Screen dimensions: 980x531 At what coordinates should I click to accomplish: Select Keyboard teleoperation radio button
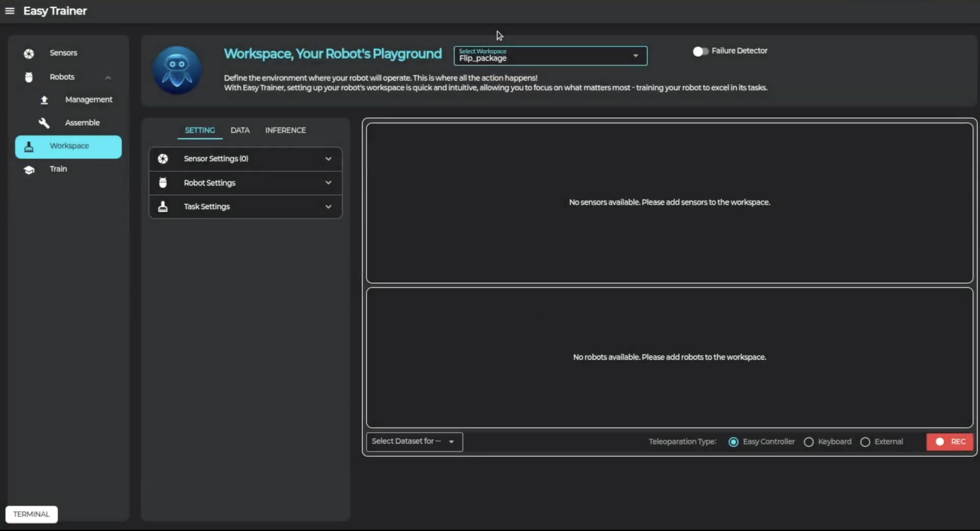[809, 442]
